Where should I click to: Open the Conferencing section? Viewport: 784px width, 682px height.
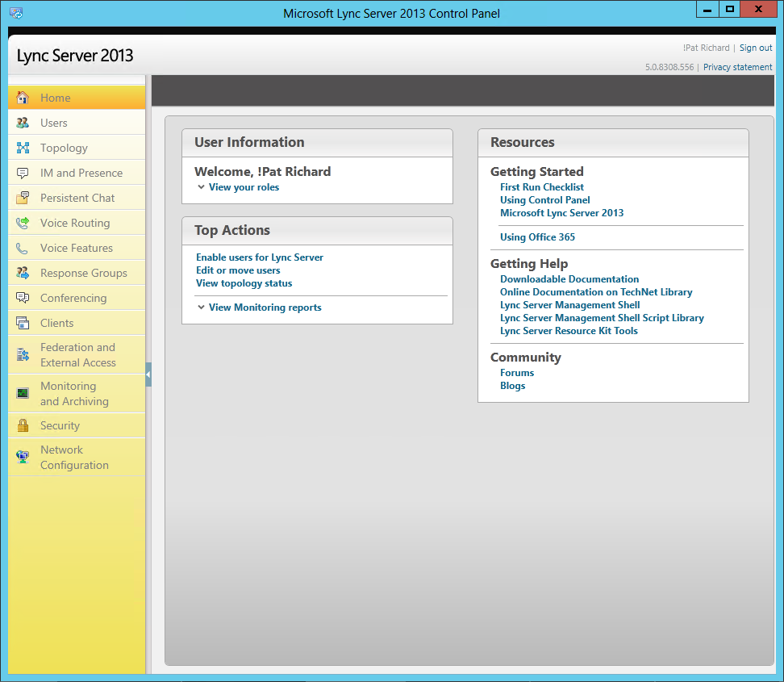[x=77, y=298]
